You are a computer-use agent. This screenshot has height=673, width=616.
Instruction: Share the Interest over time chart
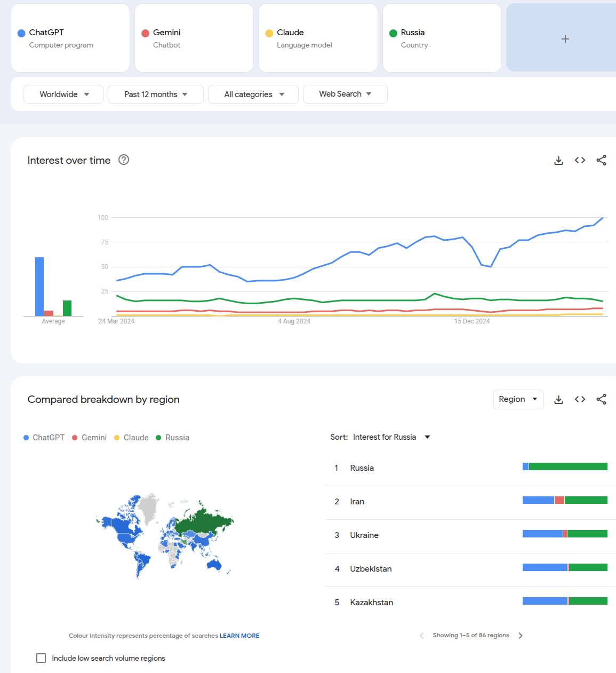[601, 161]
